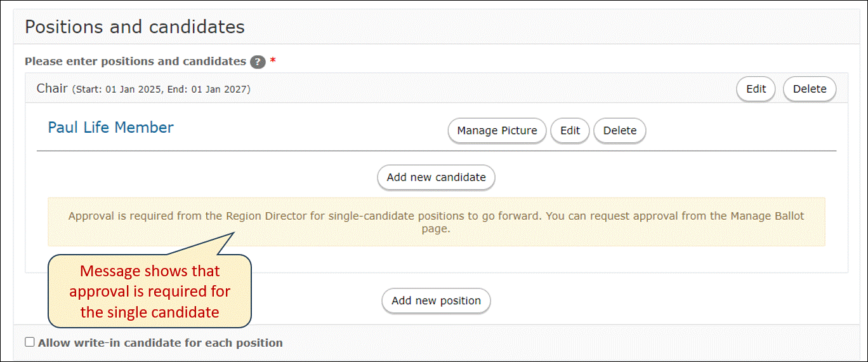The height and width of the screenshot is (362, 868).
Task: Click the Allow write-in candidate label text
Action: pyautogui.click(x=161, y=343)
